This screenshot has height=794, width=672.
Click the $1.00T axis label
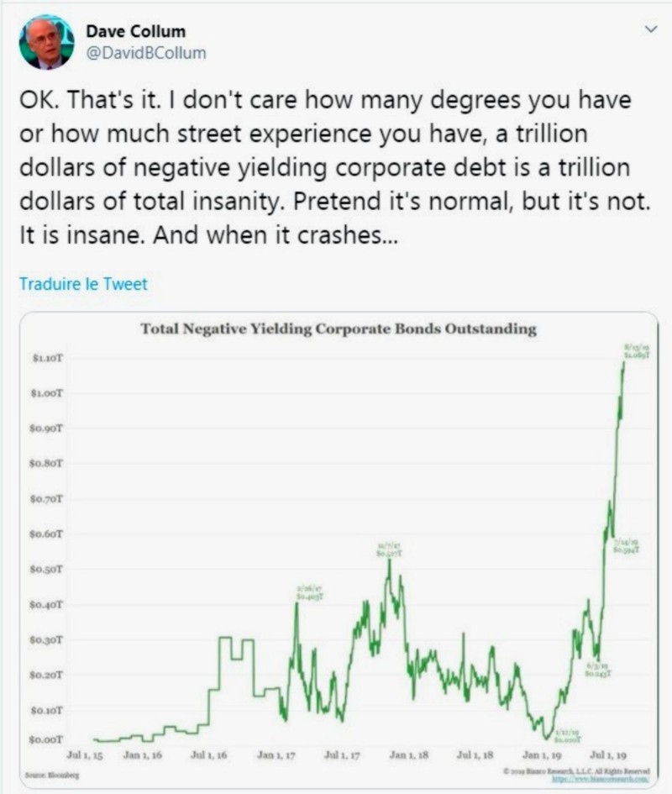tap(46, 393)
